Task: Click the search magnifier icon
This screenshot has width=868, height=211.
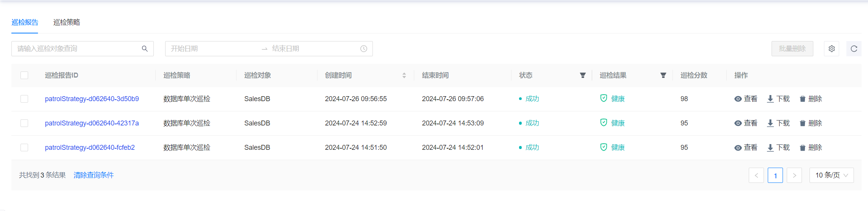Action: (145, 49)
